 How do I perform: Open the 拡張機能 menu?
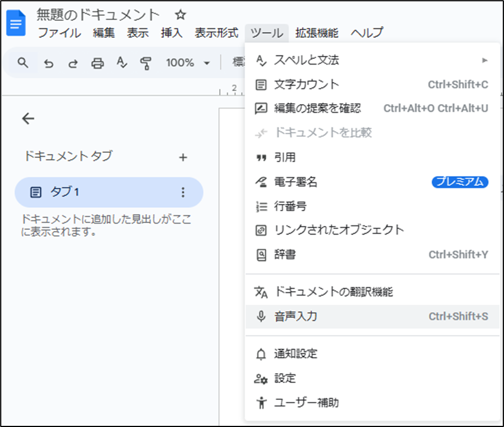point(317,33)
